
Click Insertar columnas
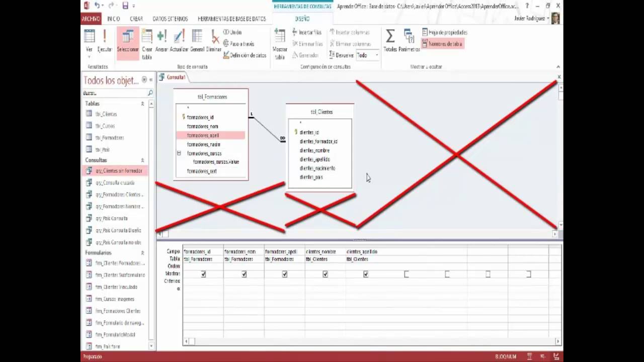349,33
